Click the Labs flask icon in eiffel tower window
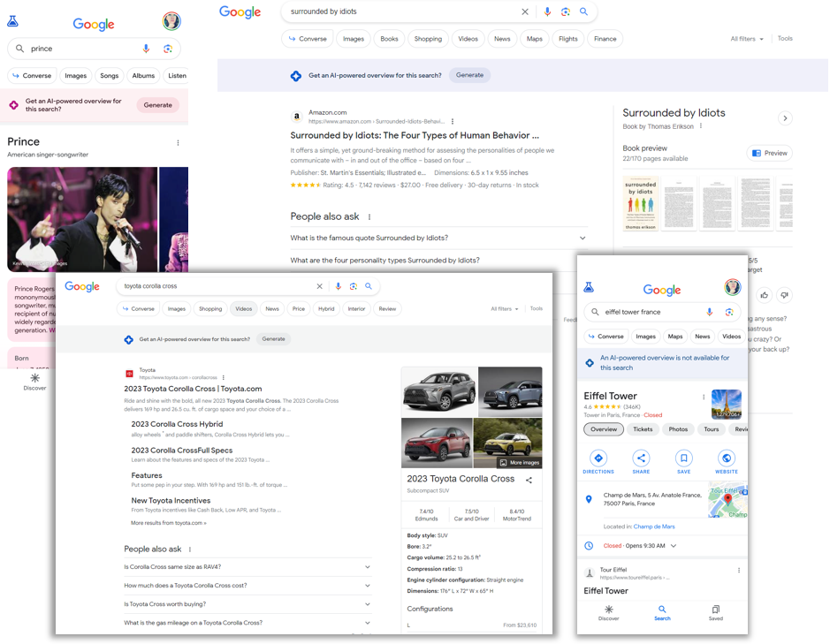The image size is (830, 644). point(589,287)
